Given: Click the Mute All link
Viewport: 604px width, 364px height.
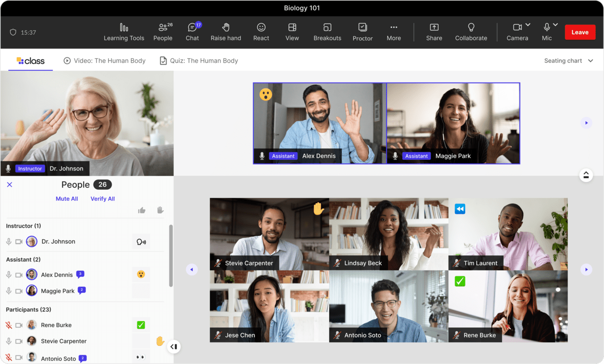Looking at the screenshot, I should pyautogui.click(x=67, y=199).
